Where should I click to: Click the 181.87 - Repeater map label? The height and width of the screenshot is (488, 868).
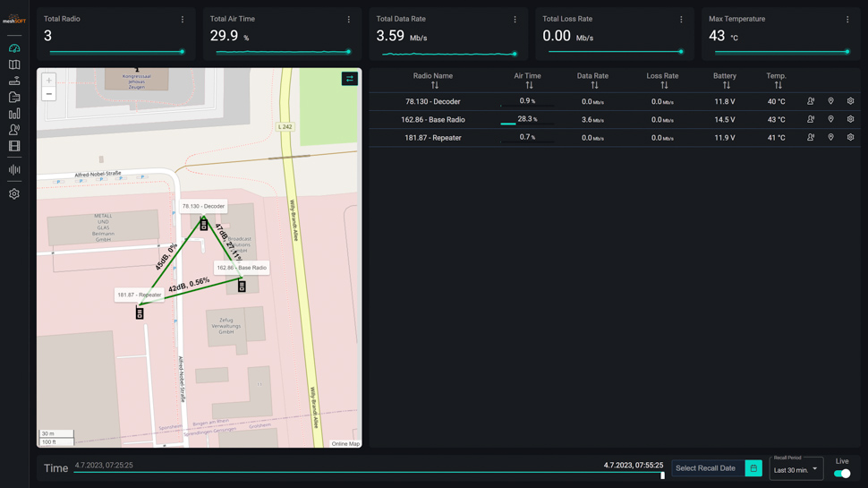(139, 295)
